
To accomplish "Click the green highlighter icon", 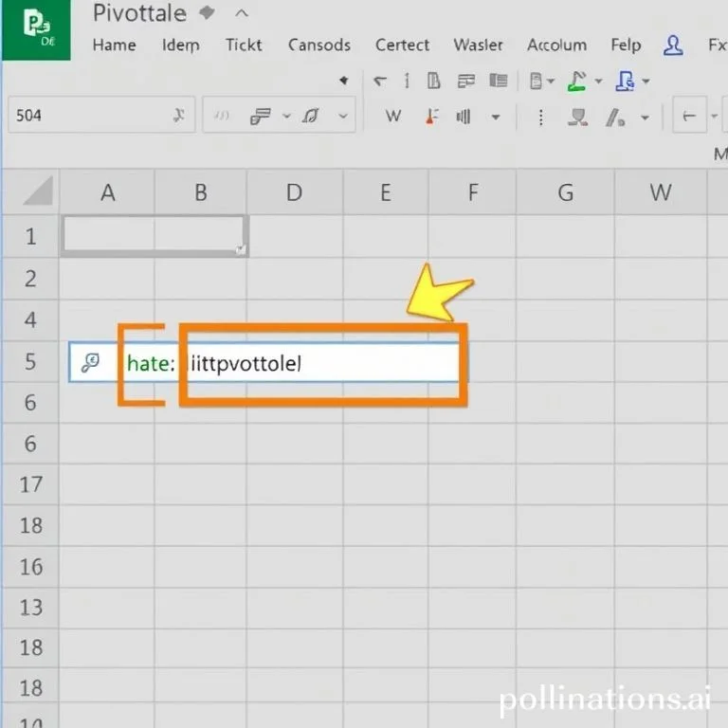I will tap(577, 81).
